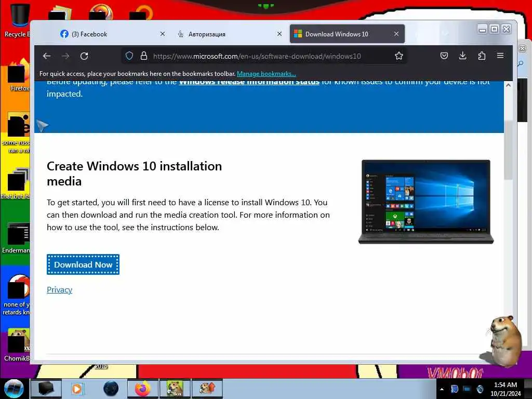Open the Windows Start orb
Image resolution: width=532 pixels, height=399 pixels.
tap(14, 389)
